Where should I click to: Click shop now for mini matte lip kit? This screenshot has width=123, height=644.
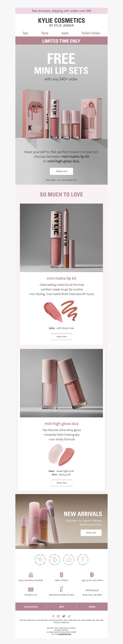61,336
